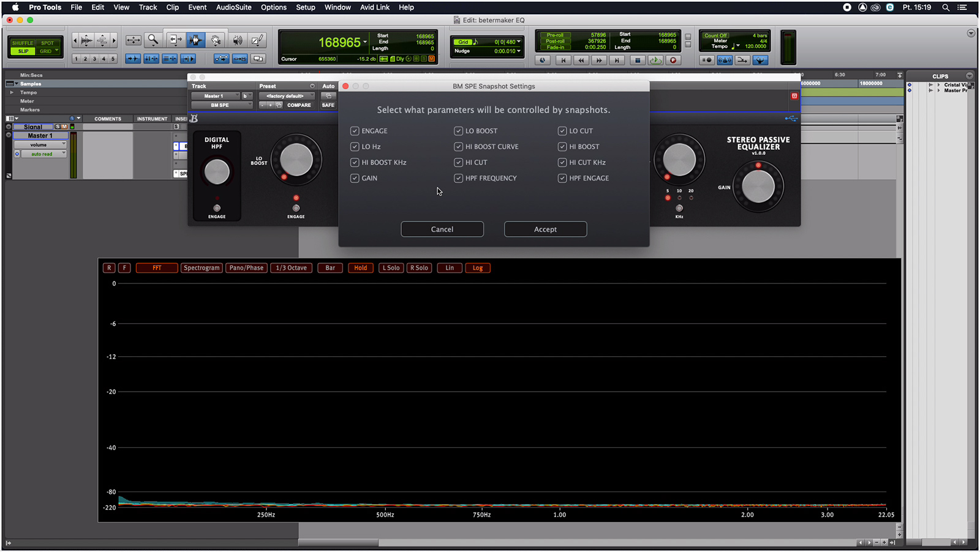Uncheck the GAIN checkbox
The image size is (980, 552).
click(x=355, y=179)
